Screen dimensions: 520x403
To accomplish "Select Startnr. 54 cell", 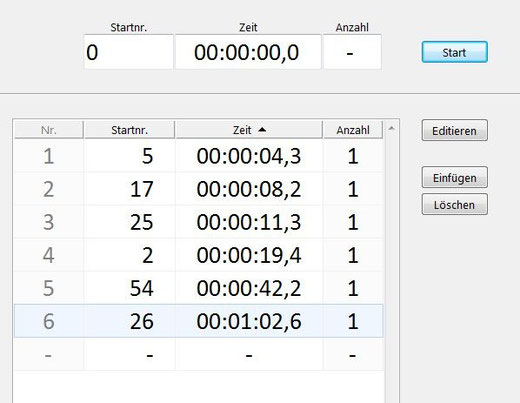I will (129, 288).
